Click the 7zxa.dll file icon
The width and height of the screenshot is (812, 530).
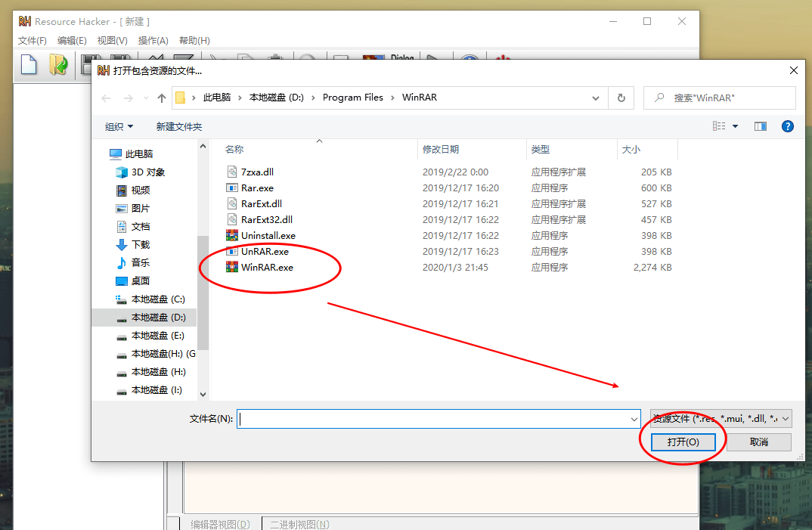pos(232,172)
